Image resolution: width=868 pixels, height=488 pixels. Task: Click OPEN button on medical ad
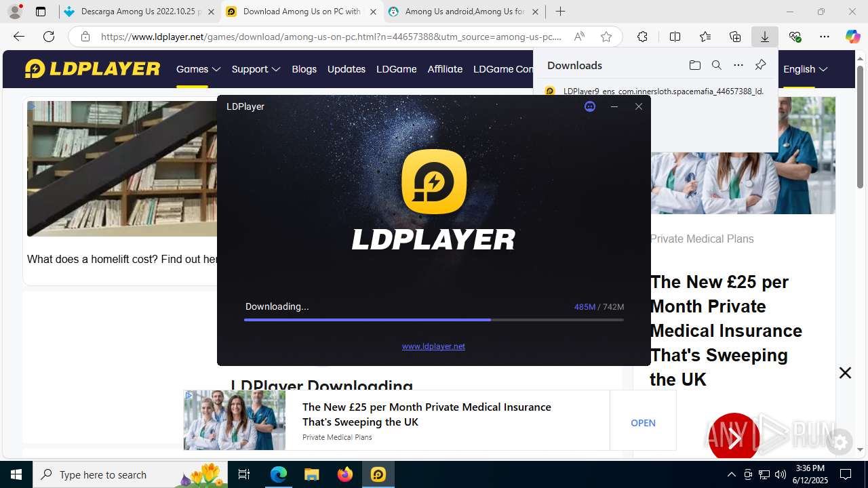(x=643, y=423)
